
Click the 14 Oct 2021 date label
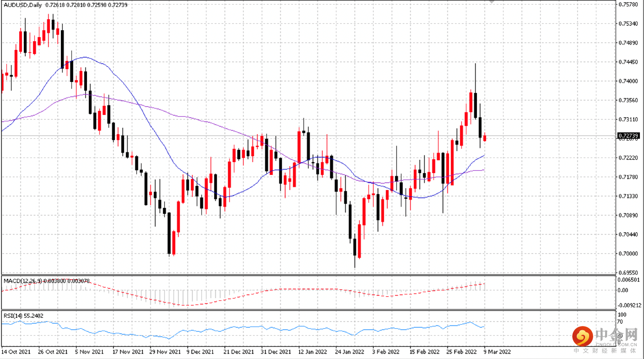tap(16, 352)
